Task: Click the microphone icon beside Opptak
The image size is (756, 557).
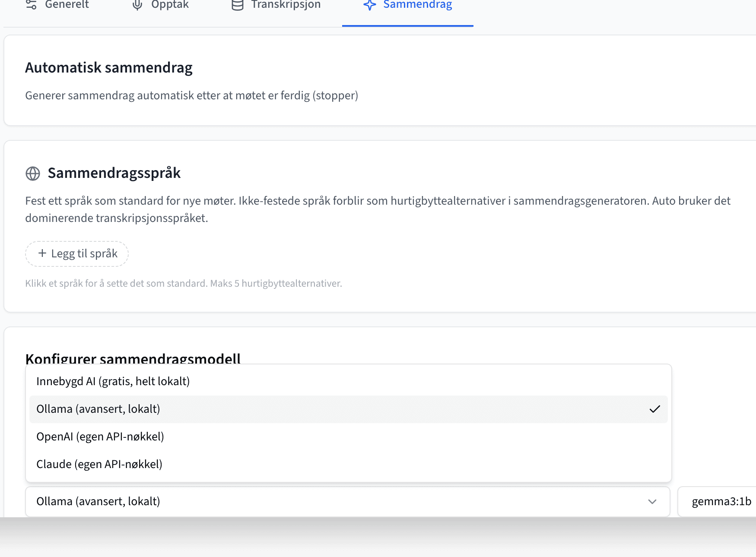Action: [137, 5]
